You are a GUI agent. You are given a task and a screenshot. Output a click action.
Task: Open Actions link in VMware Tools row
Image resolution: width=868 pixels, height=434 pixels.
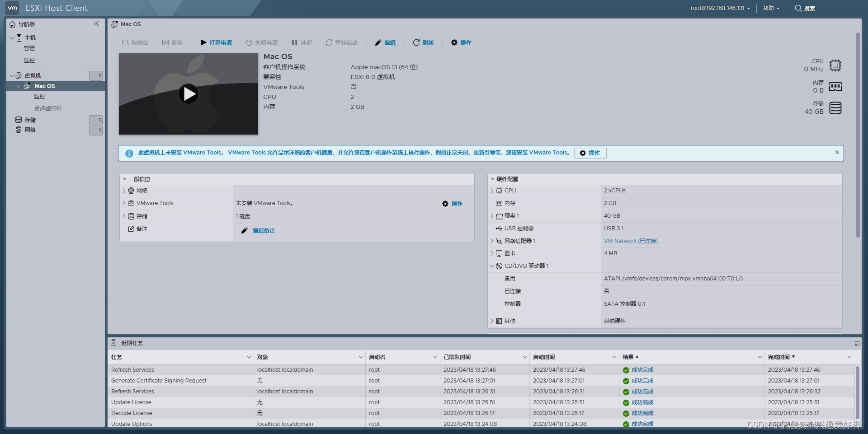453,204
